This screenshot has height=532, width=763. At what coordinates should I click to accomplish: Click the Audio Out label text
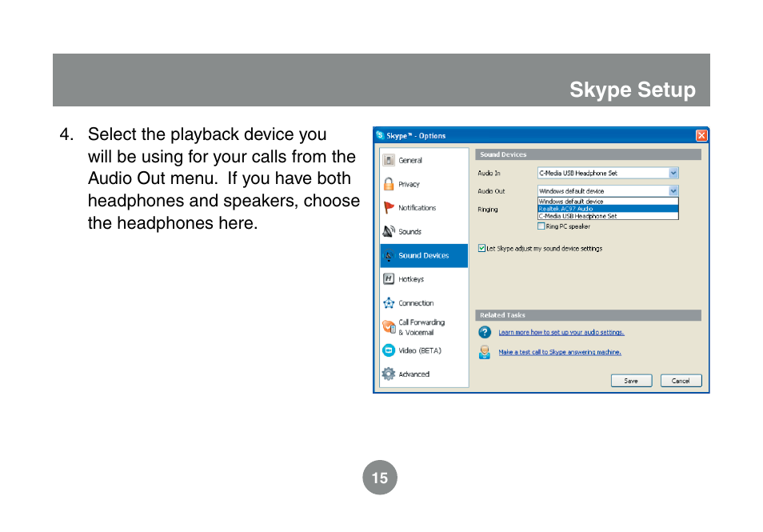[491, 191]
